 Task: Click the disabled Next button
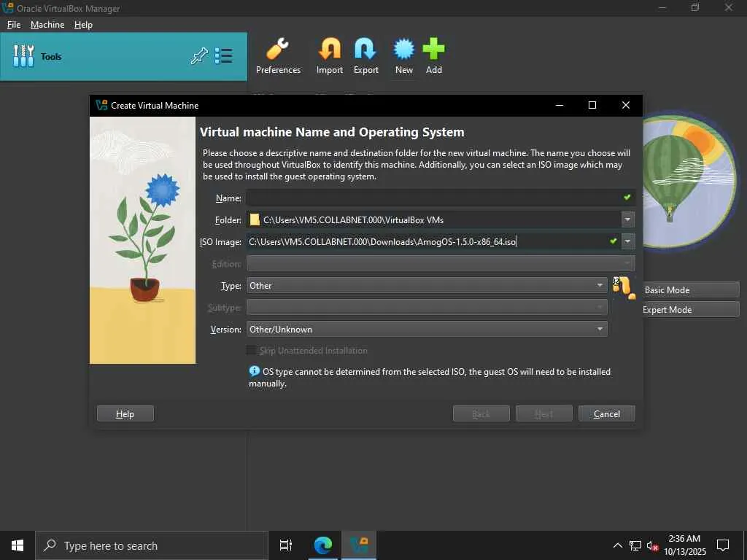pyautogui.click(x=543, y=414)
